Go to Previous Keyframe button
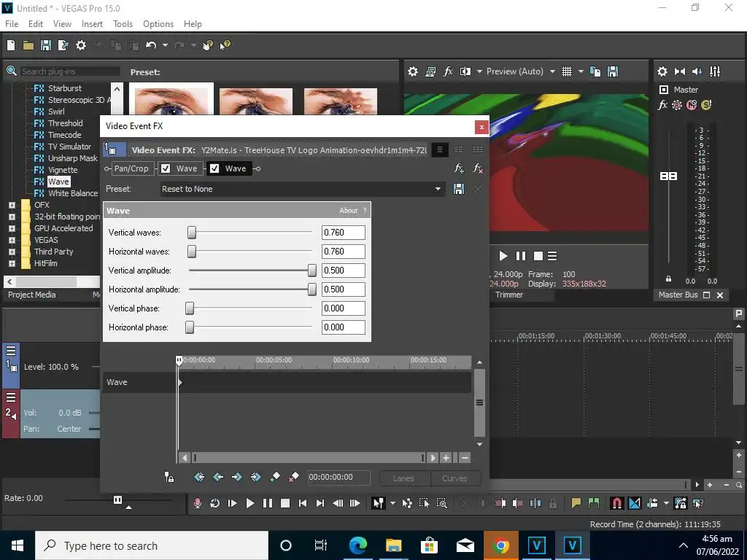The width and height of the screenshot is (747, 560). click(217, 477)
